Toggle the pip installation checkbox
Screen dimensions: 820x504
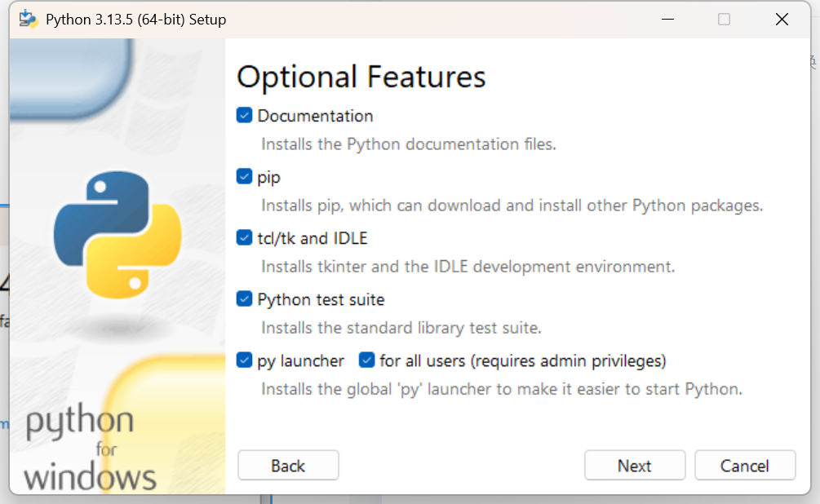243,176
